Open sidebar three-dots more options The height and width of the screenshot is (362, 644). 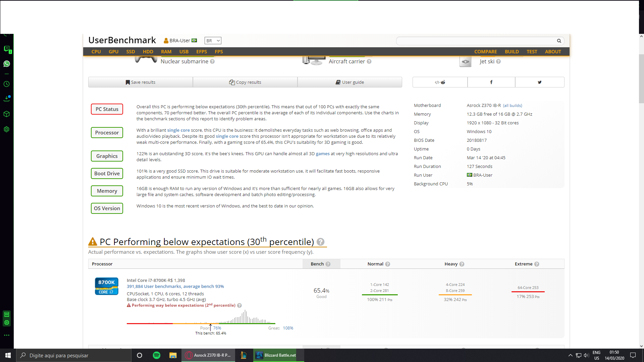pyautogui.click(x=7, y=335)
